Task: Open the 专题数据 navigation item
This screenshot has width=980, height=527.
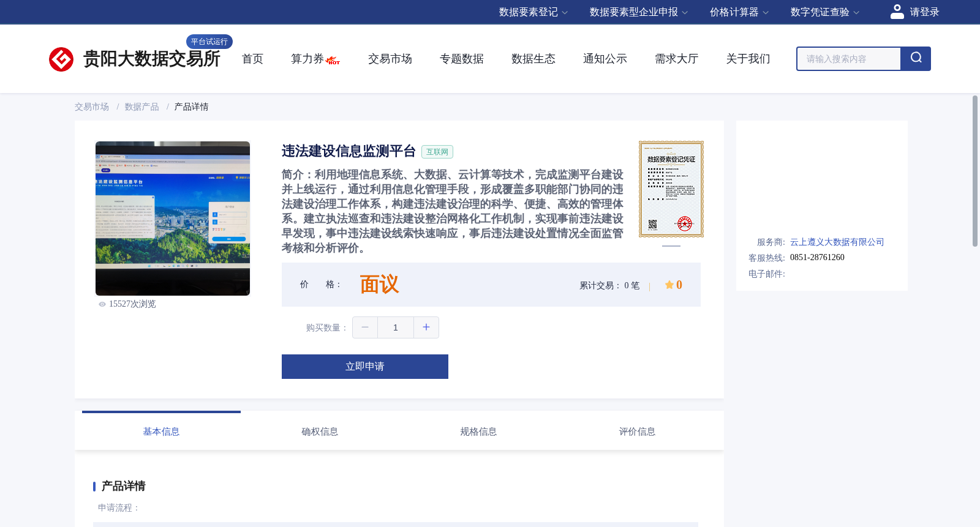Action: pyautogui.click(x=462, y=59)
